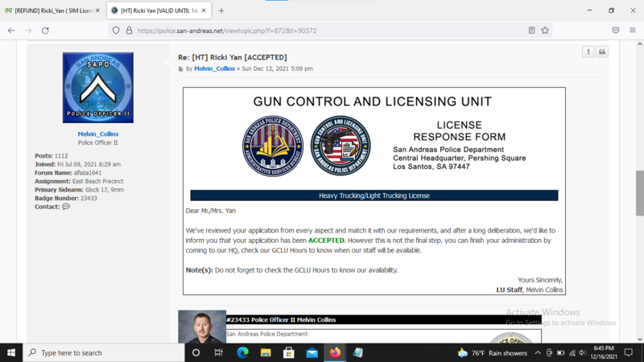644x362 pixels.
Task: Go back to the previous page
Action: 11,31
